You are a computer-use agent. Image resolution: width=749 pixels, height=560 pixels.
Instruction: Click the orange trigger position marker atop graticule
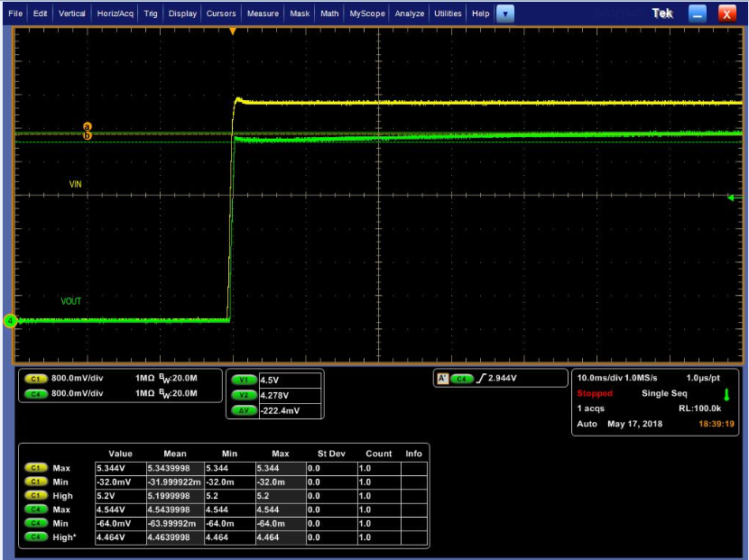pos(233,32)
